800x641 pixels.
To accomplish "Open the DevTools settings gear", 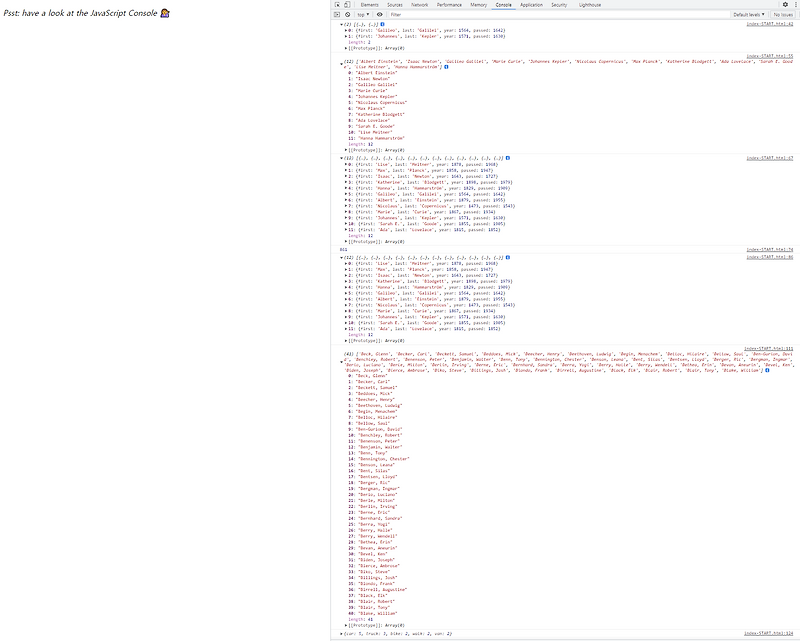I will (785, 5).
